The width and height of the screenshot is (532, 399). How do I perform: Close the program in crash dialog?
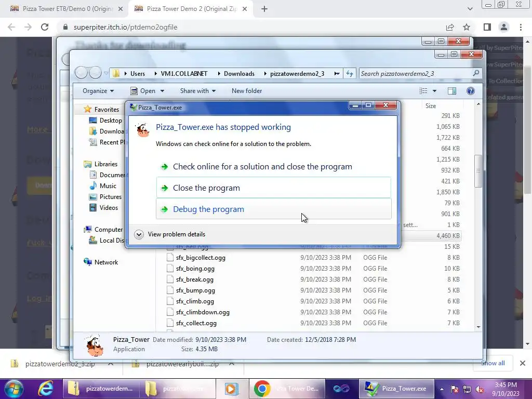(273, 188)
